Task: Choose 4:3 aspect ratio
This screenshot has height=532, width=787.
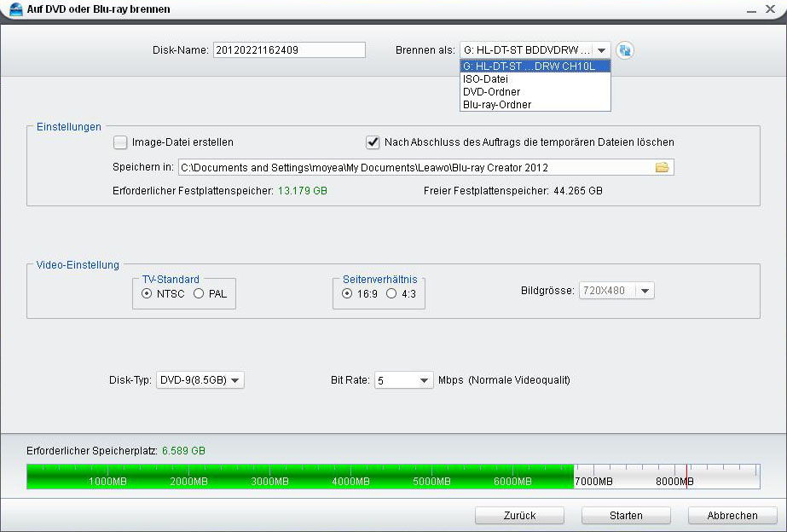Action: point(391,293)
